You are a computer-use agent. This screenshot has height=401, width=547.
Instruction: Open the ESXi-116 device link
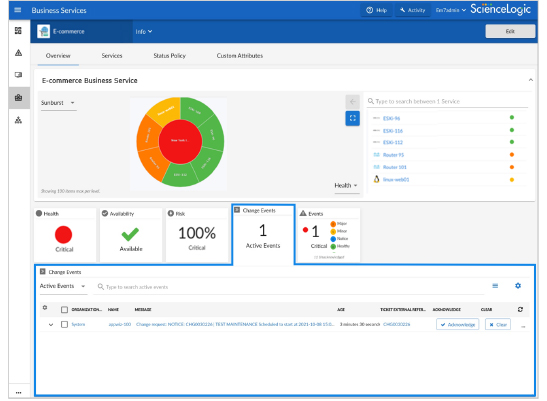click(393, 131)
